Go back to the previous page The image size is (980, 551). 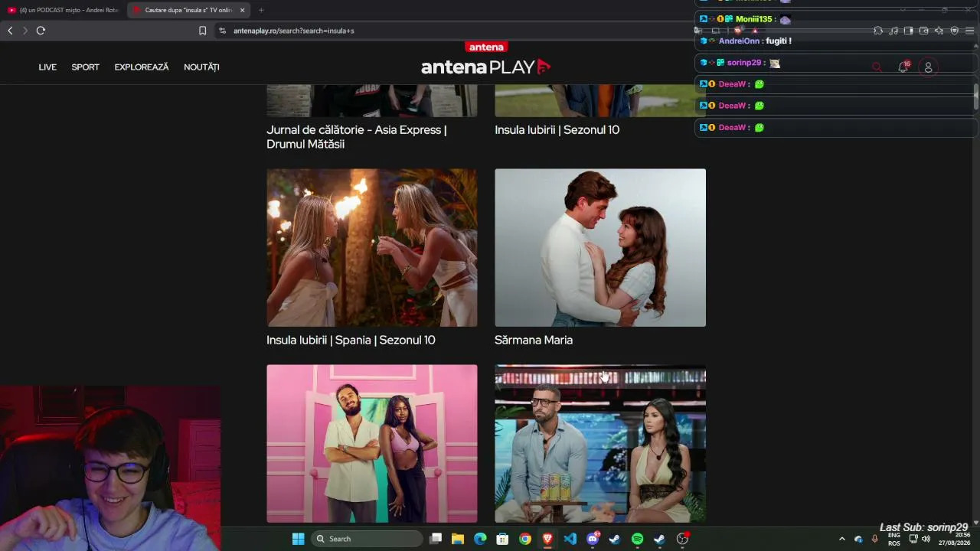(x=10, y=31)
